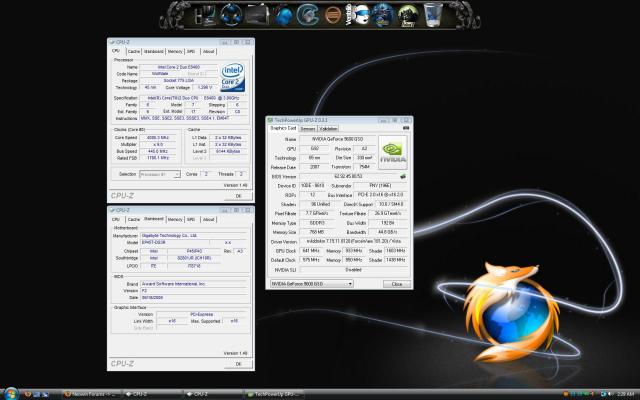Click the Intel Core 2 logo in CPU-Z
The image size is (640, 400).
(x=233, y=77)
